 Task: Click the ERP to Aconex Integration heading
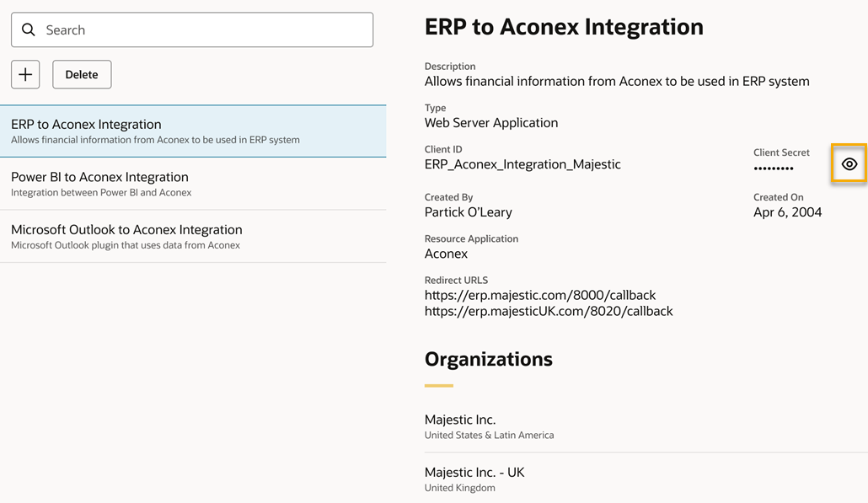click(564, 27)
